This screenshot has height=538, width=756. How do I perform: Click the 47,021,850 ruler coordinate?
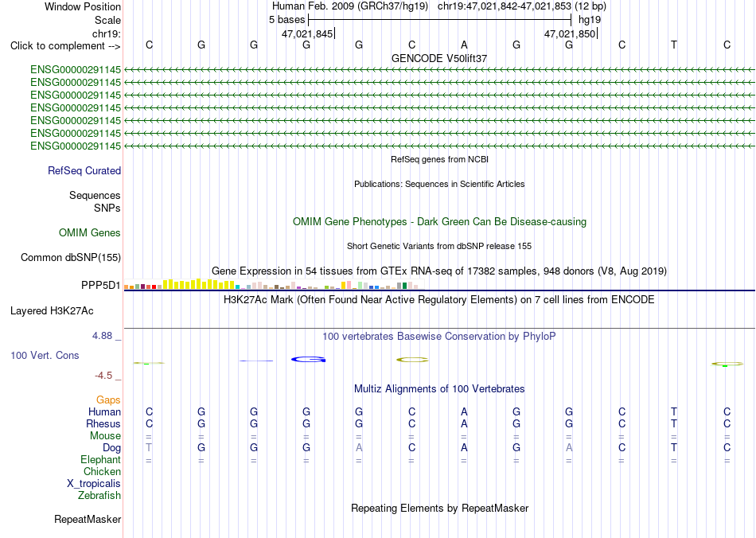570,33
